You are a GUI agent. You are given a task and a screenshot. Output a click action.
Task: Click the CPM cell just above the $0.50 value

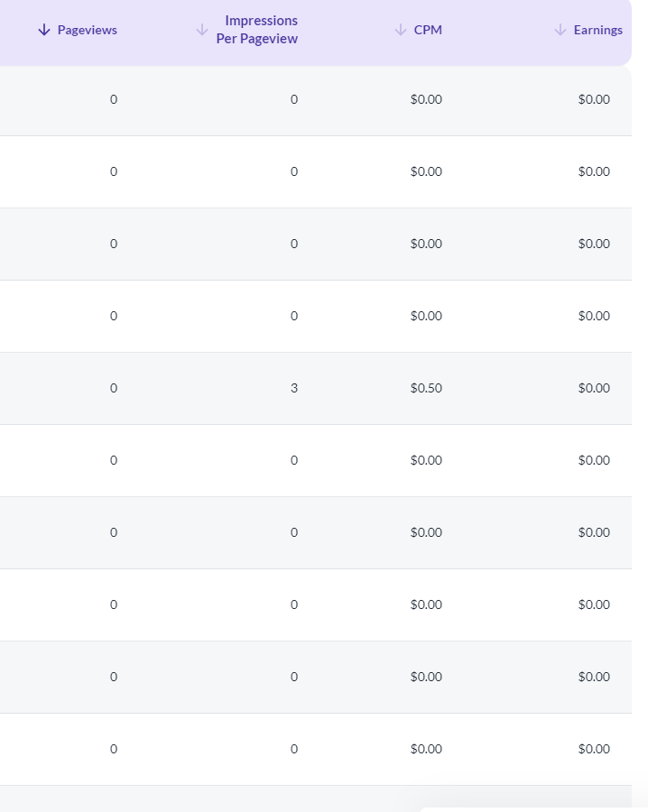pos(426,316)
